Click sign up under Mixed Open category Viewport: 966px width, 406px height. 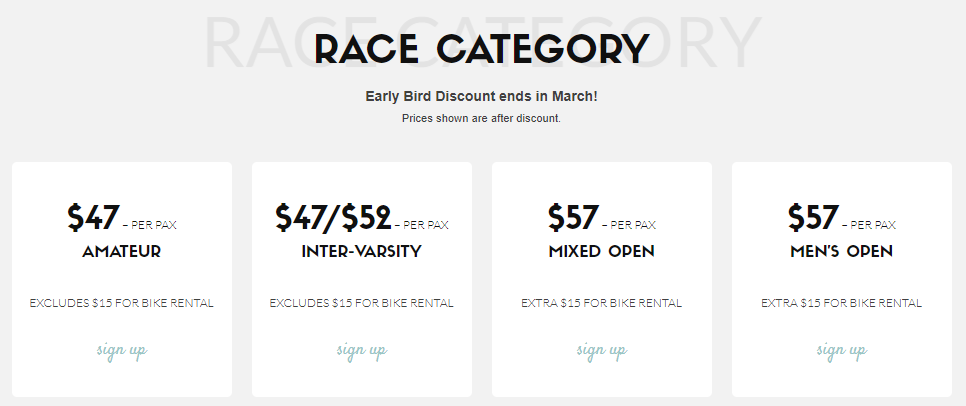[602, 351]
